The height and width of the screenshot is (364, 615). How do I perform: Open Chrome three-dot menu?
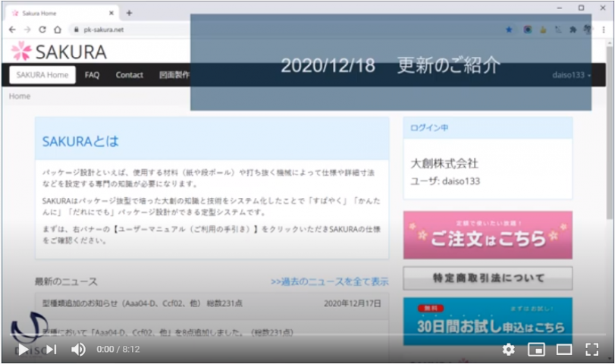pos(604,30)
